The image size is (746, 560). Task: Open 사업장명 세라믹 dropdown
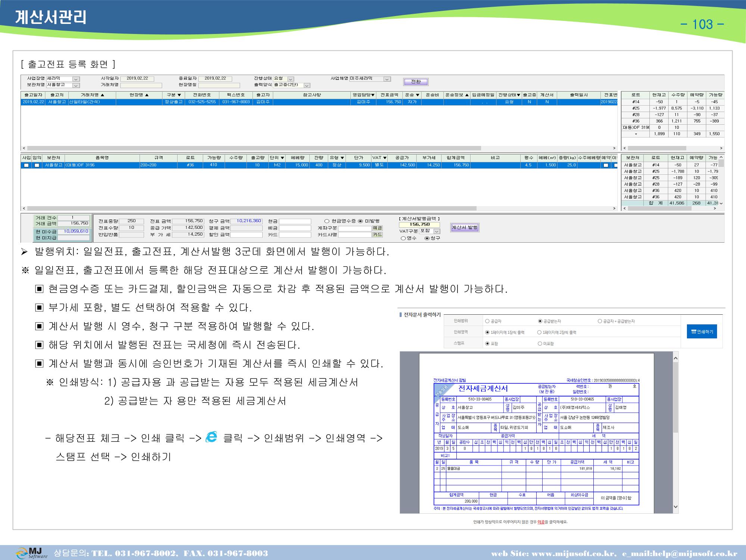click(76, 79)
